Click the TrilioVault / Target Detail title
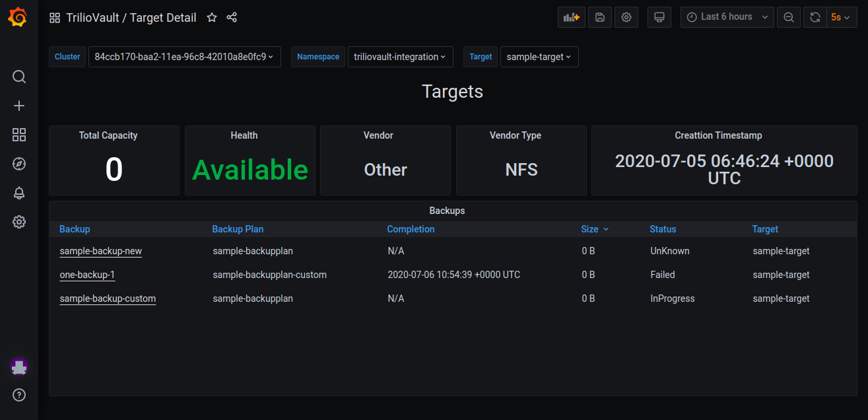The width and height of the screenshot is (868, 420). (x=131, y=18)
